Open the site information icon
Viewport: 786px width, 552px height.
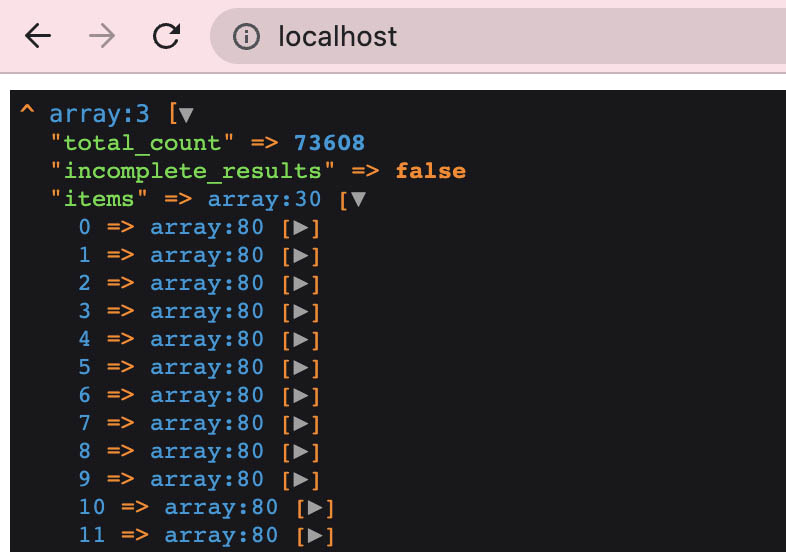[x=246, y=36]
